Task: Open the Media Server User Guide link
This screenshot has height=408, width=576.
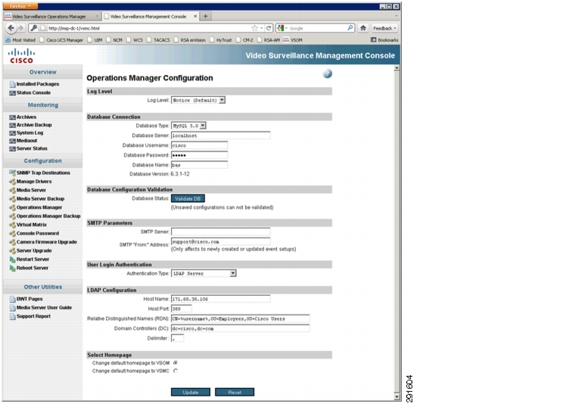Action: (x=44, y=308)
